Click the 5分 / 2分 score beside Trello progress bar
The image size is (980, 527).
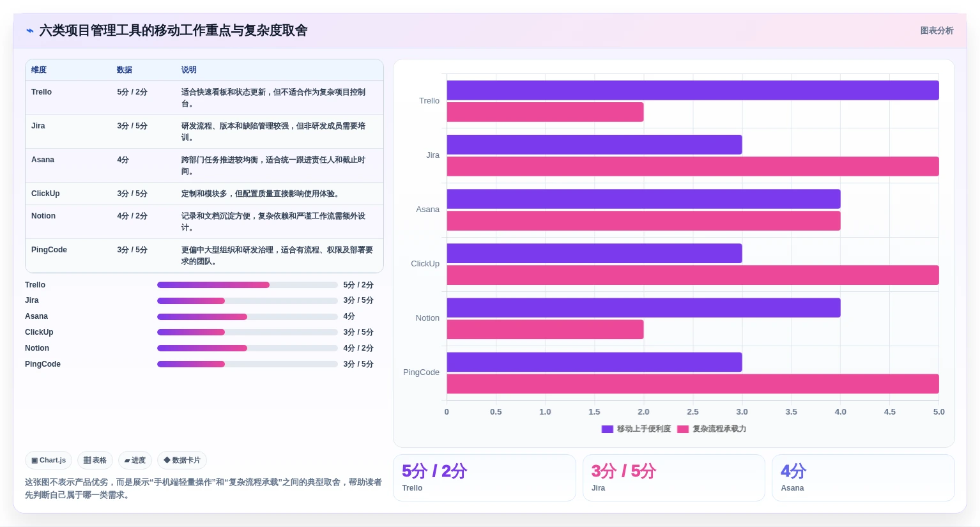[x=358, y=285]
